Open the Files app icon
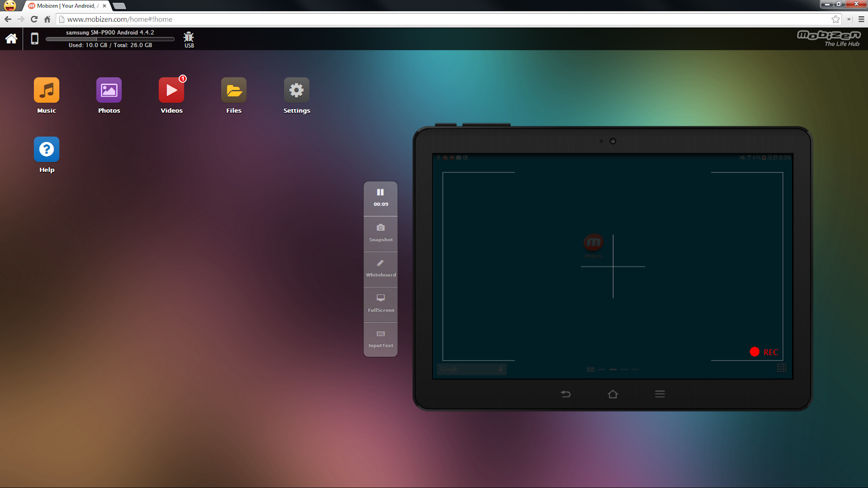 point(233,91)
